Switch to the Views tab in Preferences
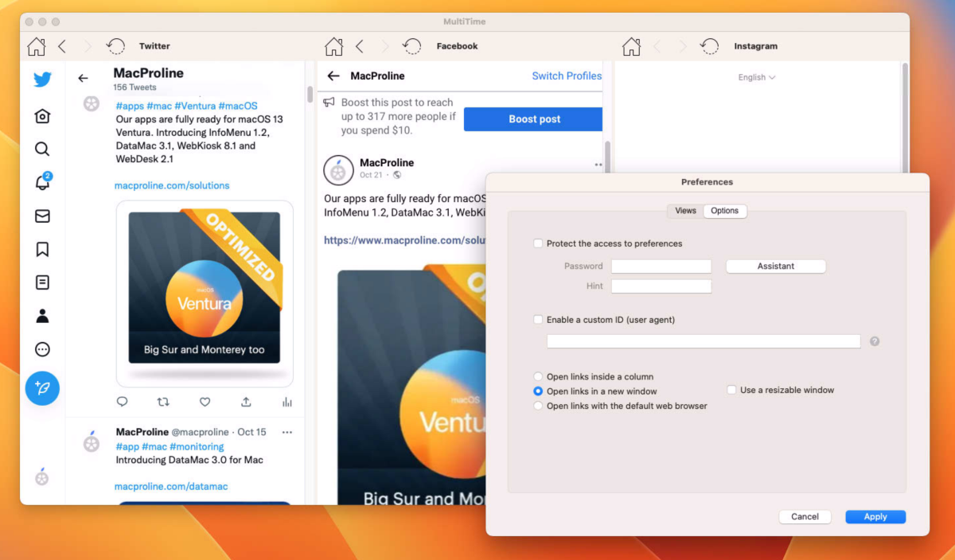The width and height of the screenshot is (955, 560). coord(685,211)
